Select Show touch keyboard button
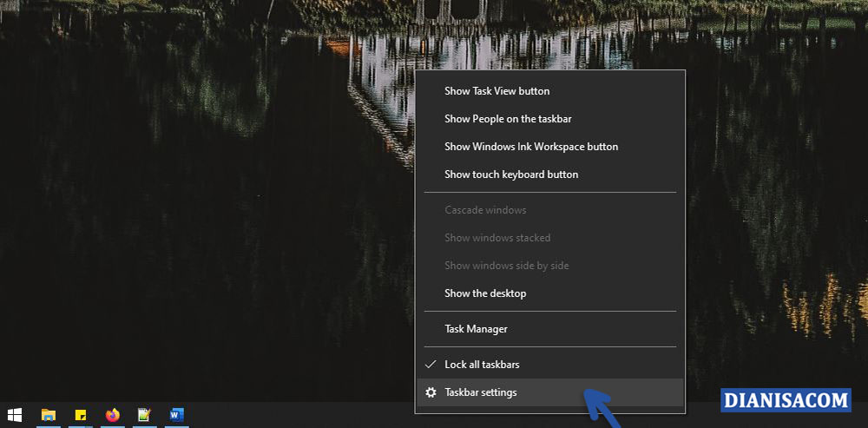 550,174
